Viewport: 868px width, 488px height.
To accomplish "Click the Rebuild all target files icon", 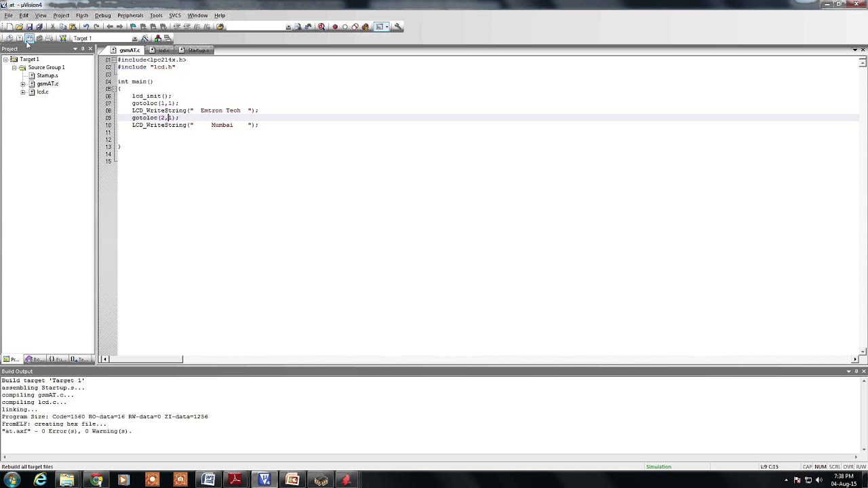I will coord(29,38).
